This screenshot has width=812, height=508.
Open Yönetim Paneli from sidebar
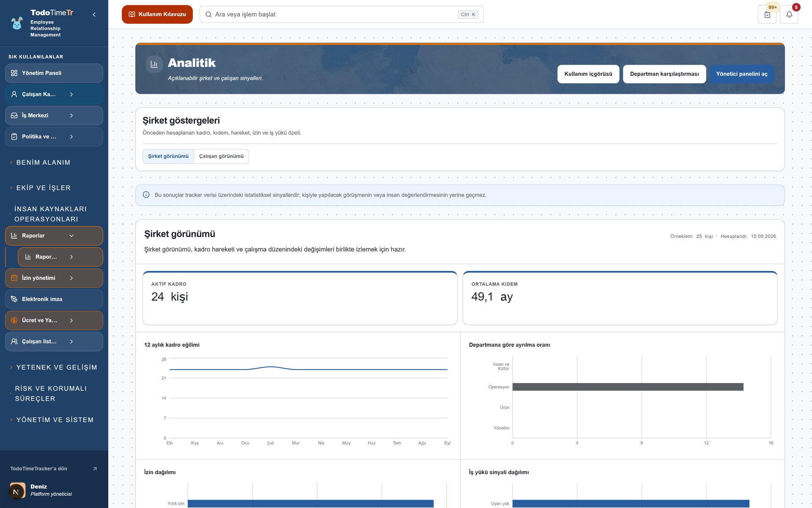[54, 73]
